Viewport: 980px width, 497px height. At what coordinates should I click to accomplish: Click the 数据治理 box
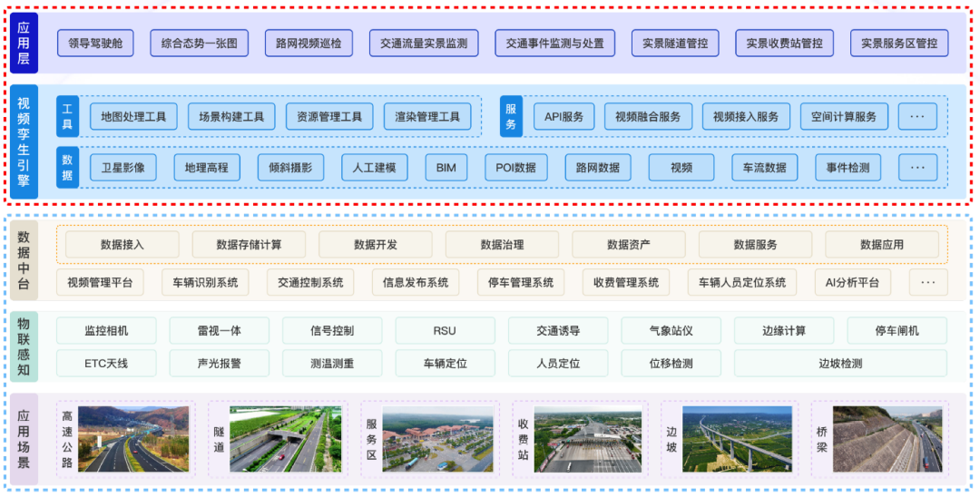(502, 245)
